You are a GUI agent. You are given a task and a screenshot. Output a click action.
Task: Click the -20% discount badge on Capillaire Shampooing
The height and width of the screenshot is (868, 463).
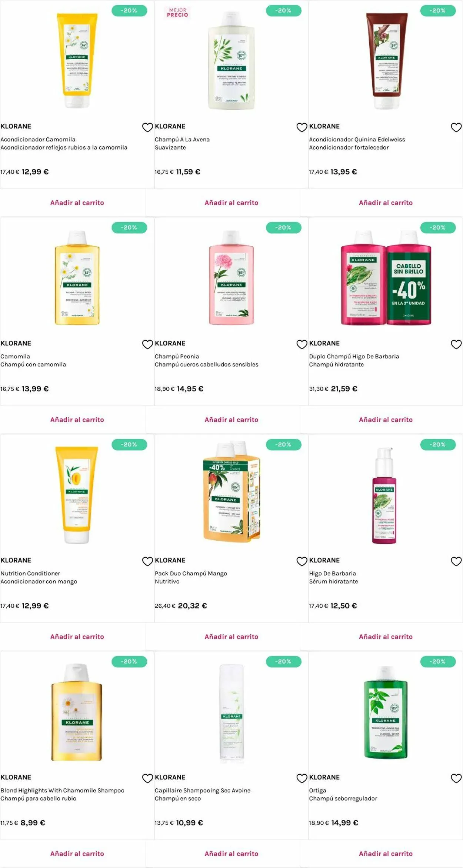[283, 661]
